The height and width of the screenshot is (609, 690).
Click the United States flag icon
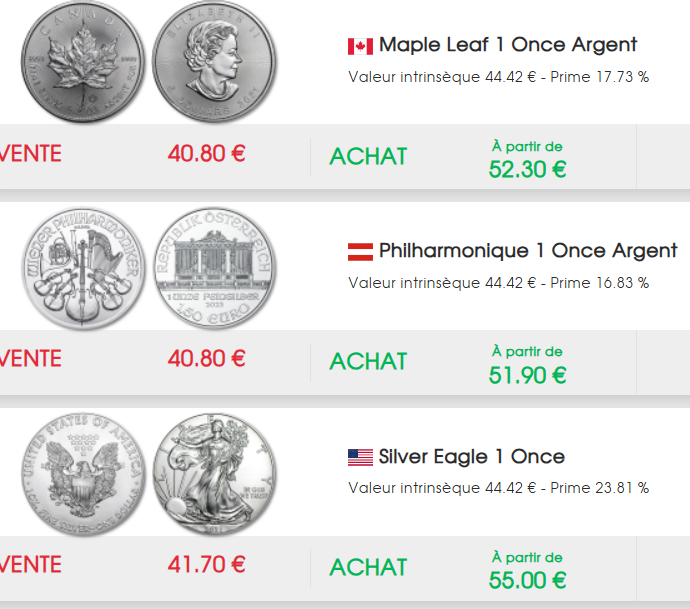click(360, 458)
